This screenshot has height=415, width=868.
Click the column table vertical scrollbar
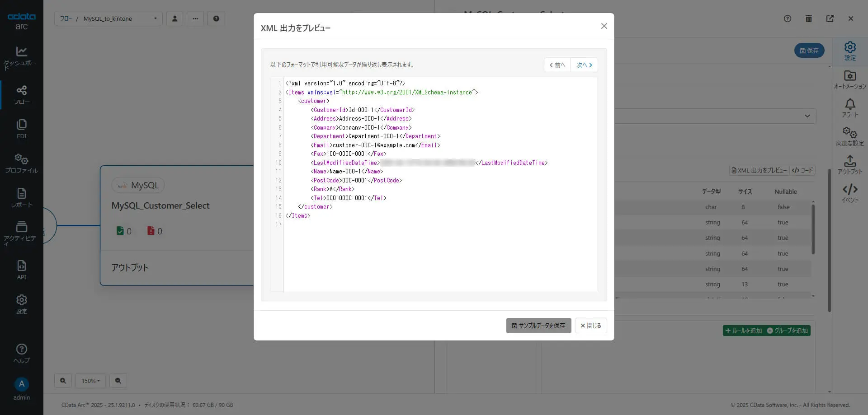click(813, 229)
